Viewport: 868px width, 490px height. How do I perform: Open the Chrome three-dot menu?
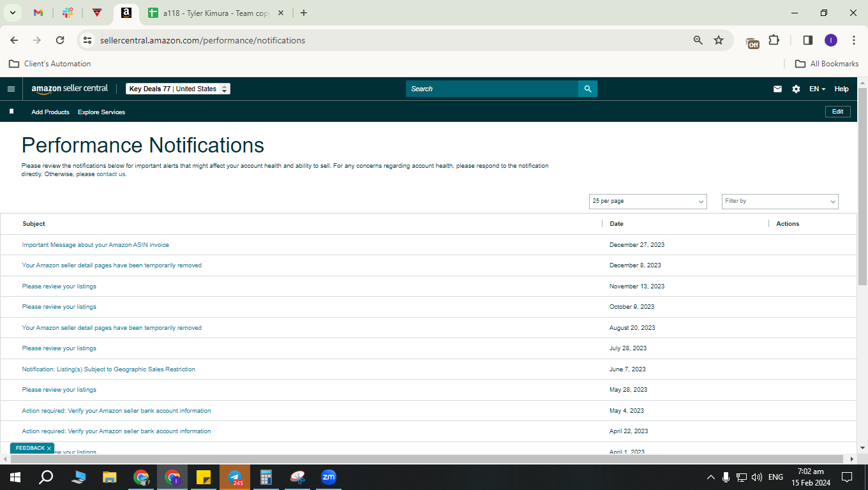[x=854, y=40]
